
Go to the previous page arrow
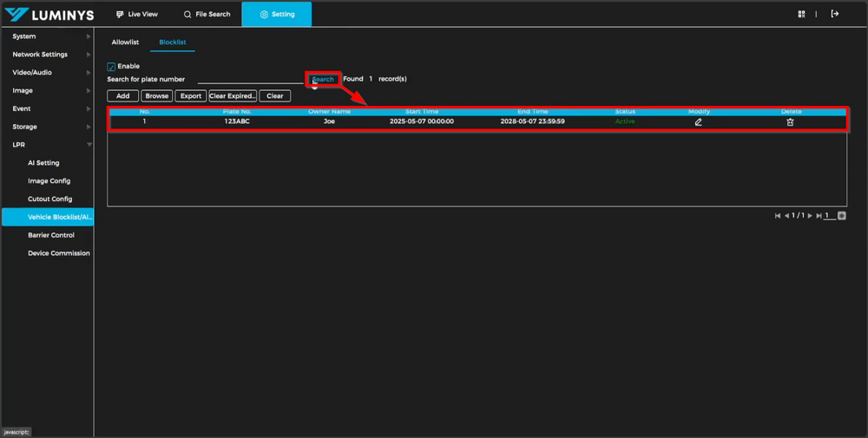(x=786, y=216)
